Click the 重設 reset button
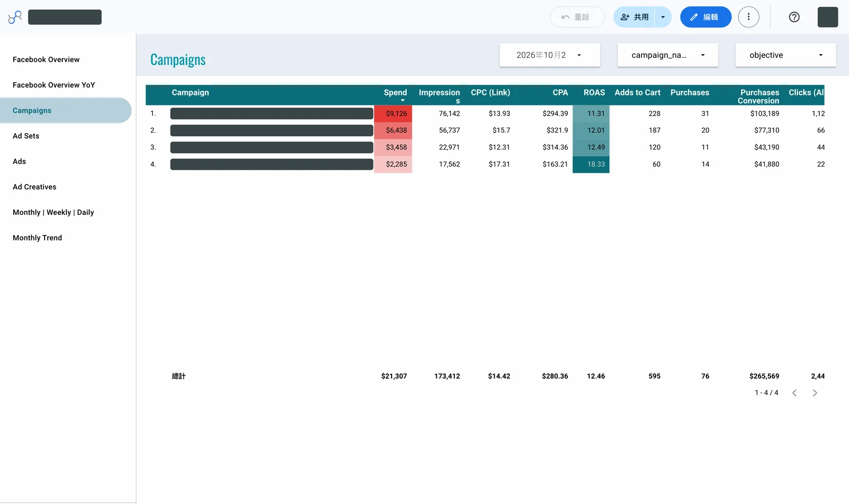This screenshot has width=849, height=504. click(577, 17)
